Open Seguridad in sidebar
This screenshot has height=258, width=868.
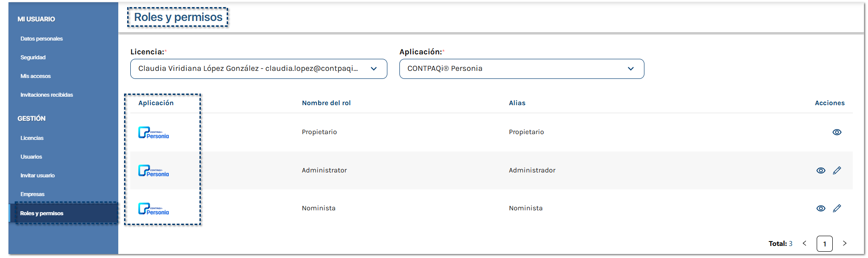tap(33, 57)
